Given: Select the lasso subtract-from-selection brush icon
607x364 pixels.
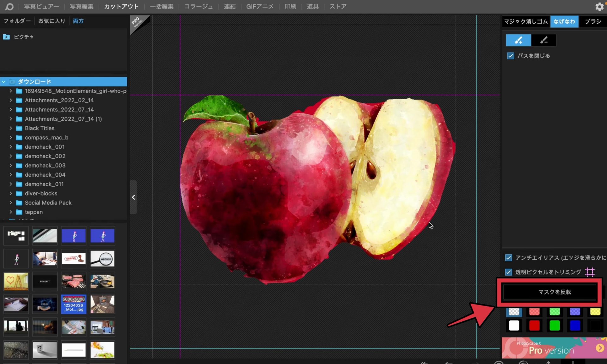Looking at the screenshot, I should pyautogui.click(x=543, y=40).
